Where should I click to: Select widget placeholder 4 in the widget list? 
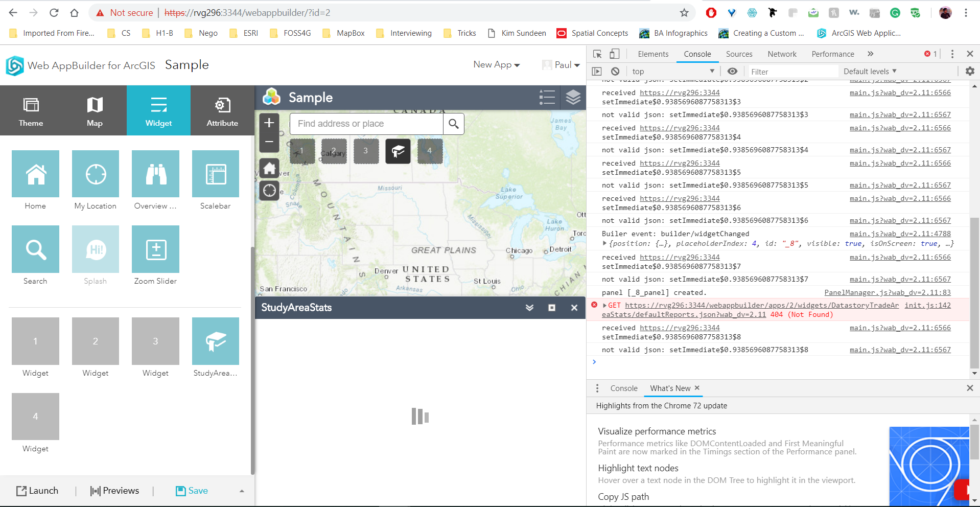click(x=35, y=417)
